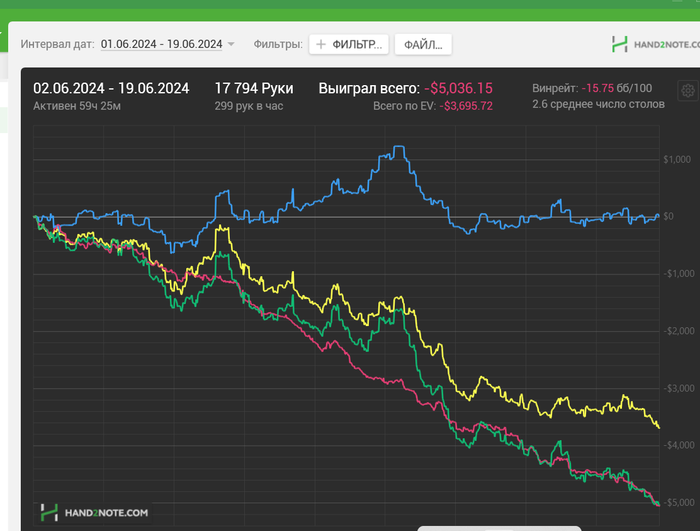Click the '17 794 Руки' hands count
Viewport: 700px width, 531px height.
(254, 88)
